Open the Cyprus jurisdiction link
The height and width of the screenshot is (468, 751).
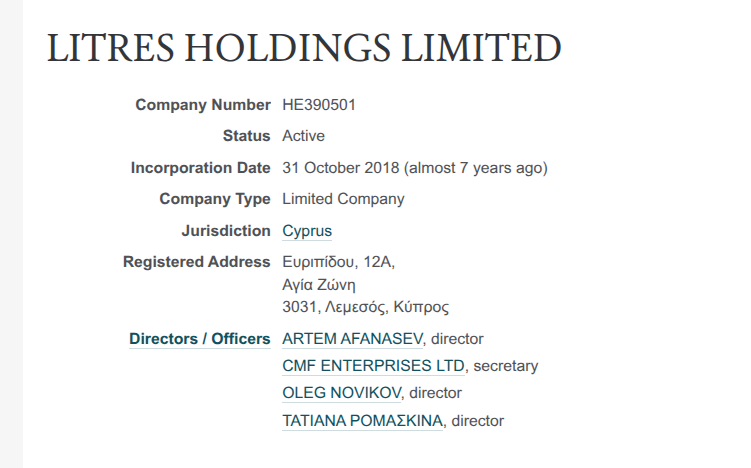click(307, 231)
